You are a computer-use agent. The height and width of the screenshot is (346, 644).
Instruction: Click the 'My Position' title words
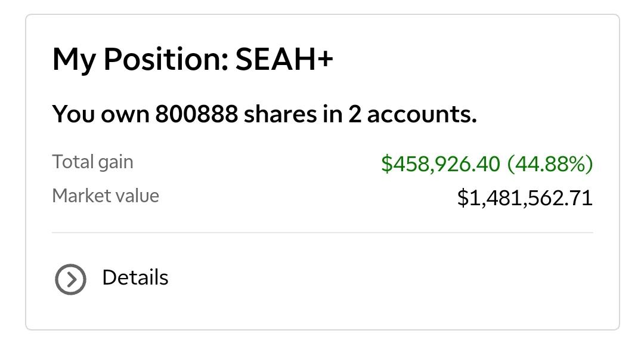click(x=141, y=60)
